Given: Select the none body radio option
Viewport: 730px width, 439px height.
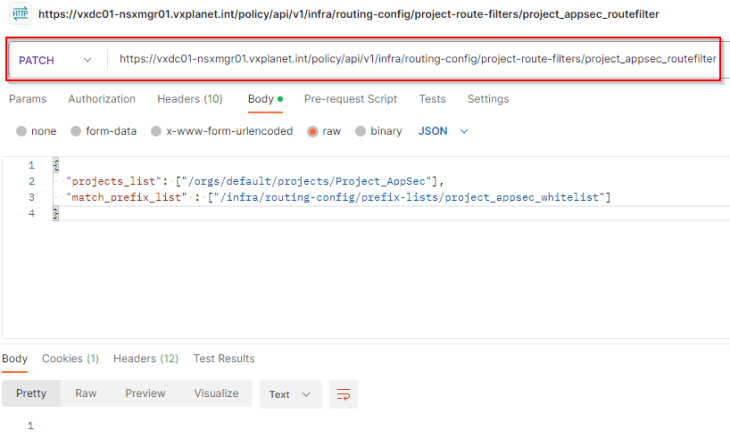Looking at the screenshot, I should (x=21, y=131).
